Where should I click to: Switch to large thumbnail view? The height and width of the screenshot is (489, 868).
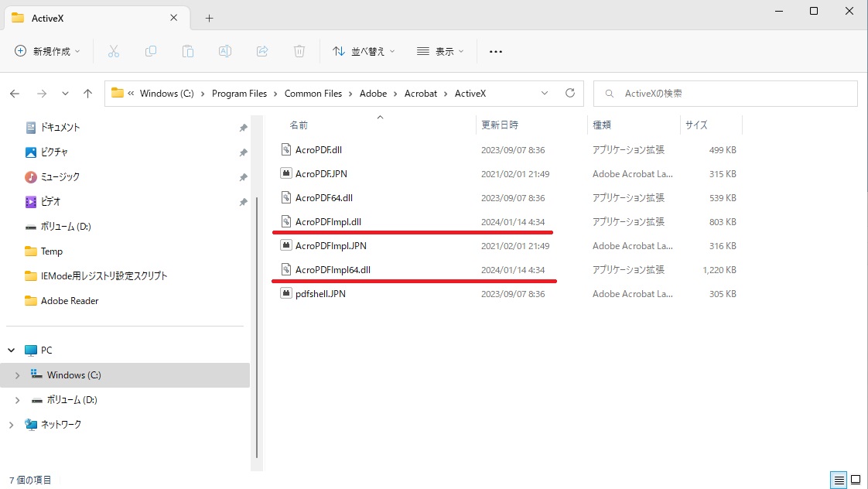856,480
